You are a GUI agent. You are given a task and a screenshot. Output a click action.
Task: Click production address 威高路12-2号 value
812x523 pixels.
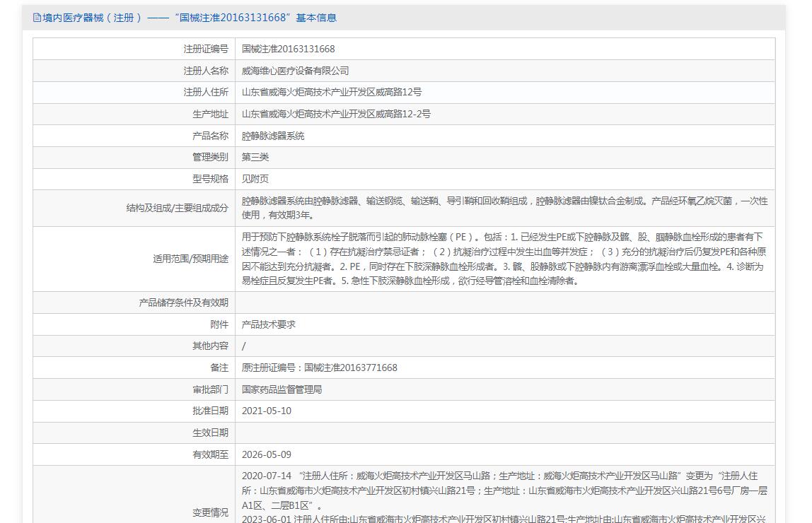click(336, 114)
